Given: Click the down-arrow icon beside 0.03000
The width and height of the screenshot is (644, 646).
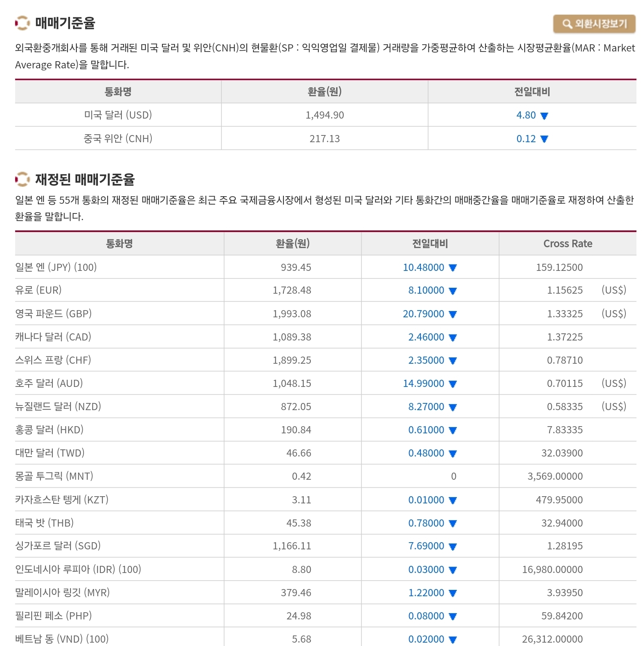Looking at the screenshot, I should click(453, 570).
